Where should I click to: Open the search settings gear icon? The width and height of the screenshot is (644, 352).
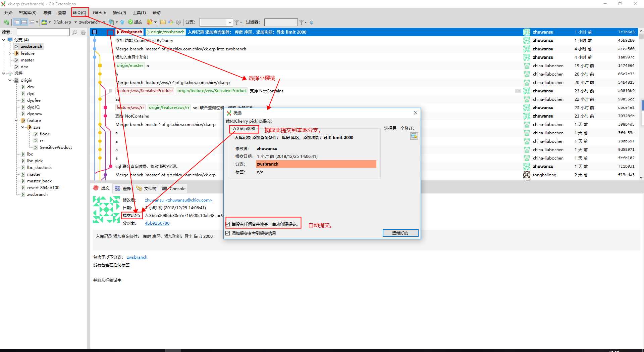[x=83, y=32]
